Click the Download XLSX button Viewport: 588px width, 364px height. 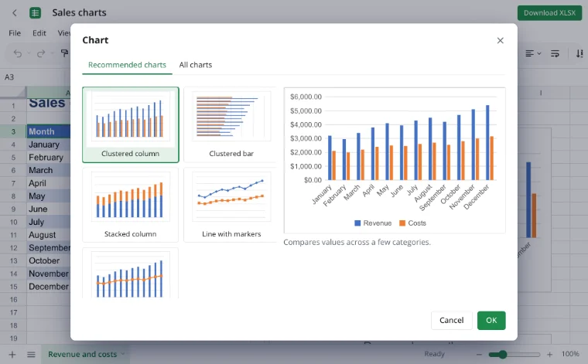point(549,12)
